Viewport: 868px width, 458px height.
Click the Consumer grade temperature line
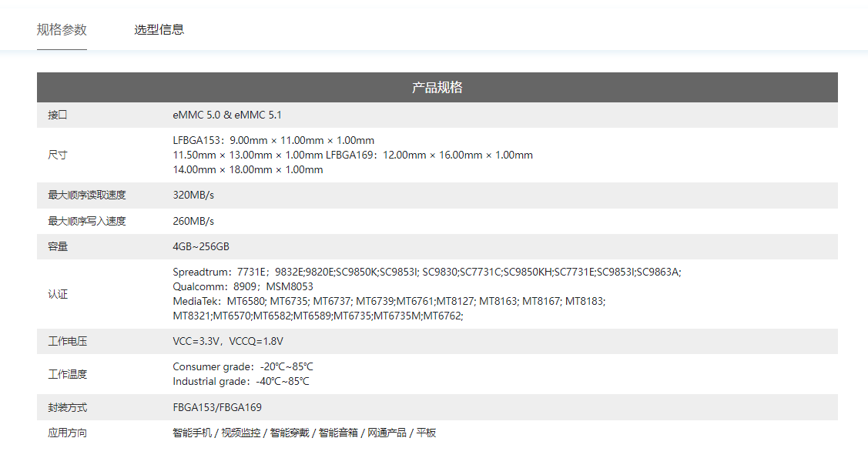(x=243, y=366)
